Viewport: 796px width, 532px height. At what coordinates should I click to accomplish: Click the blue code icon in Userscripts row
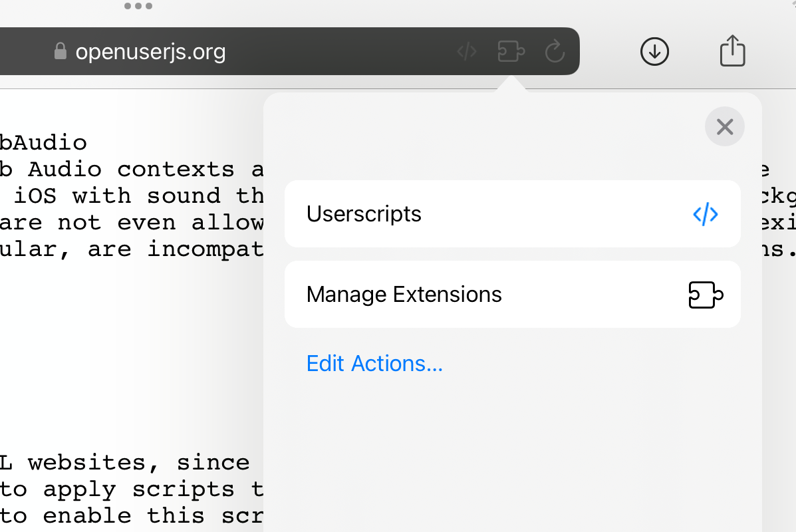coord(705,214)
